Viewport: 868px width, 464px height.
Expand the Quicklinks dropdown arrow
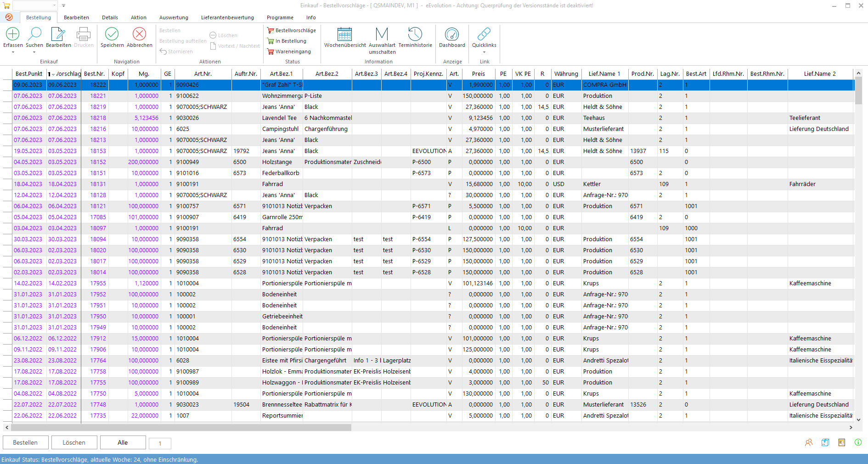click(x=484, y=52)
